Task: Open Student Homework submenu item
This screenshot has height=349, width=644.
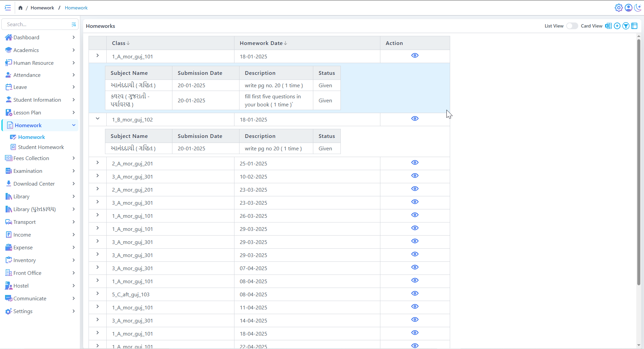Action: [41, 147]
